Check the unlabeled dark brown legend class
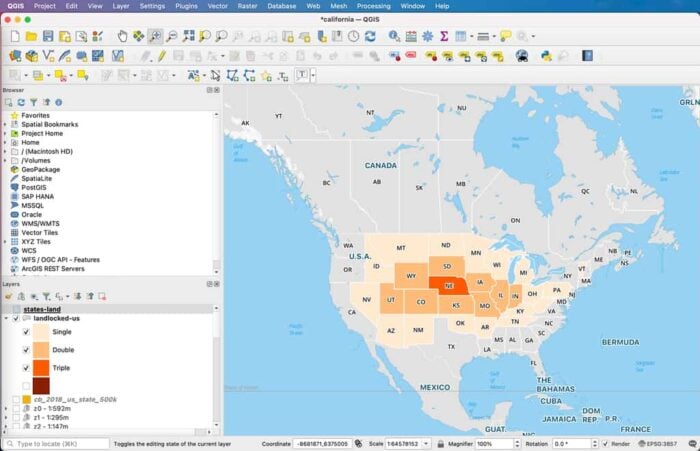700x451 pixels. coord(26,386)
